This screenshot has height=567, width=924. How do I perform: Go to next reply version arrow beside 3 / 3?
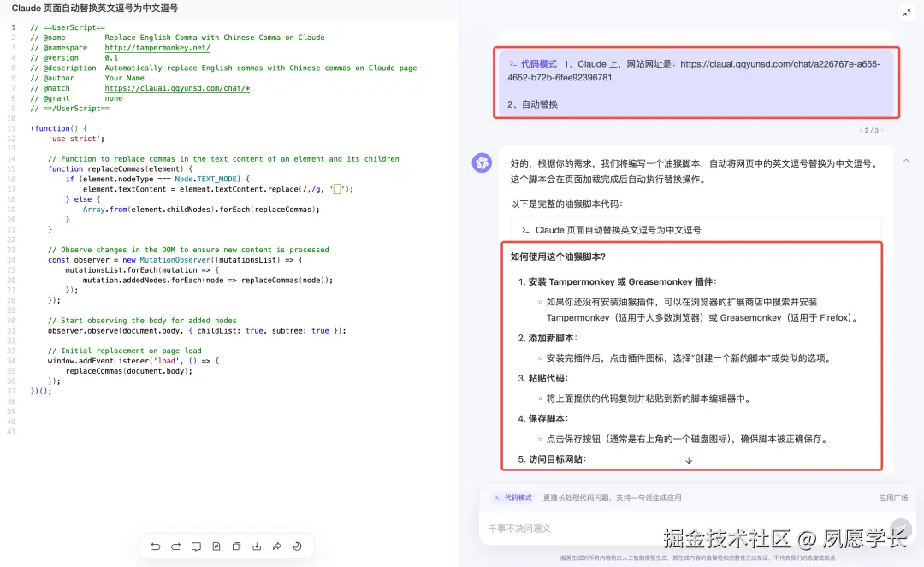point(882,130)
